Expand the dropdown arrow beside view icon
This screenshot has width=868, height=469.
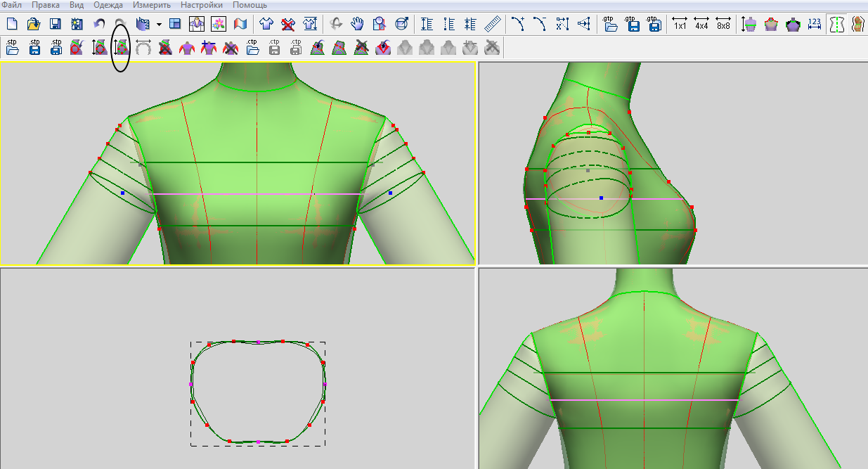point(159,24)
